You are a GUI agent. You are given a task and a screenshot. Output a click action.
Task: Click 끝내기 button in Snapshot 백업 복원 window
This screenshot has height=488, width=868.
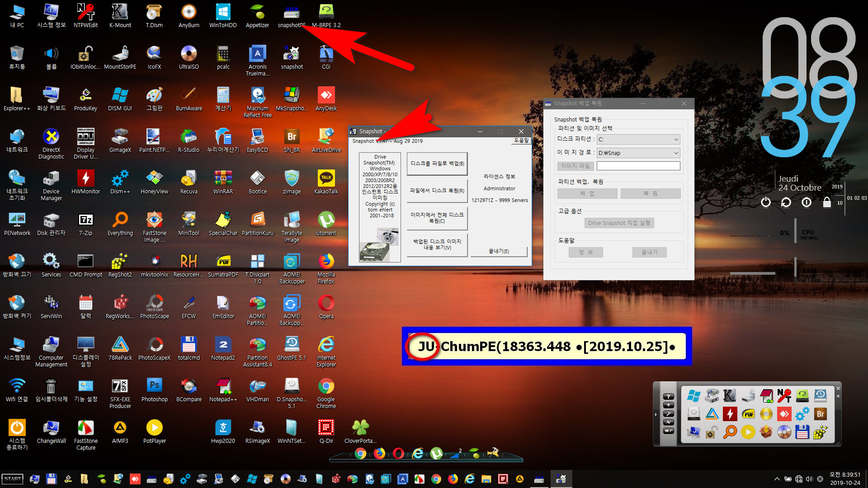pyautogui.click(x=649, y=252)
